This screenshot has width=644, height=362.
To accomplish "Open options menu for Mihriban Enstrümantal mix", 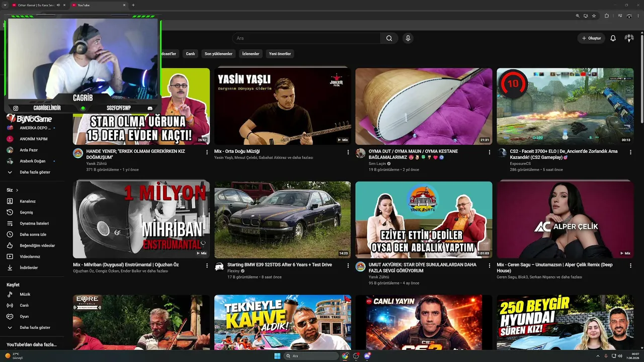I will coord(207,265).
